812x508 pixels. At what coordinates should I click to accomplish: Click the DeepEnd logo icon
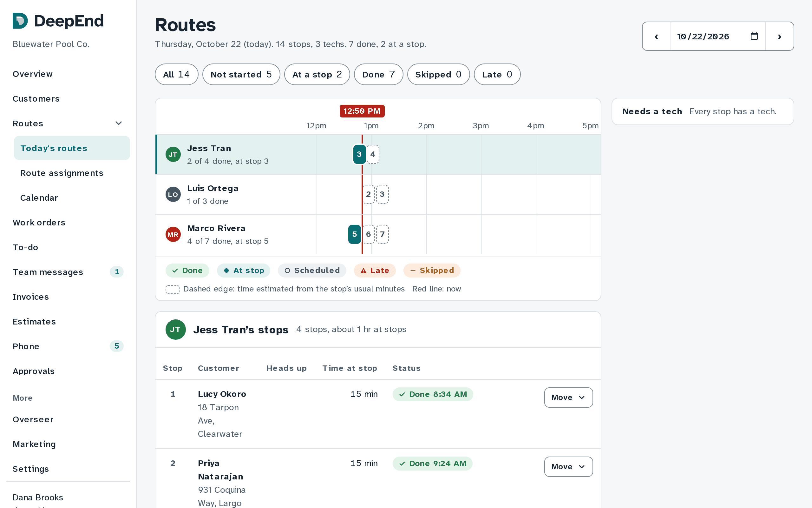point(20,21)
